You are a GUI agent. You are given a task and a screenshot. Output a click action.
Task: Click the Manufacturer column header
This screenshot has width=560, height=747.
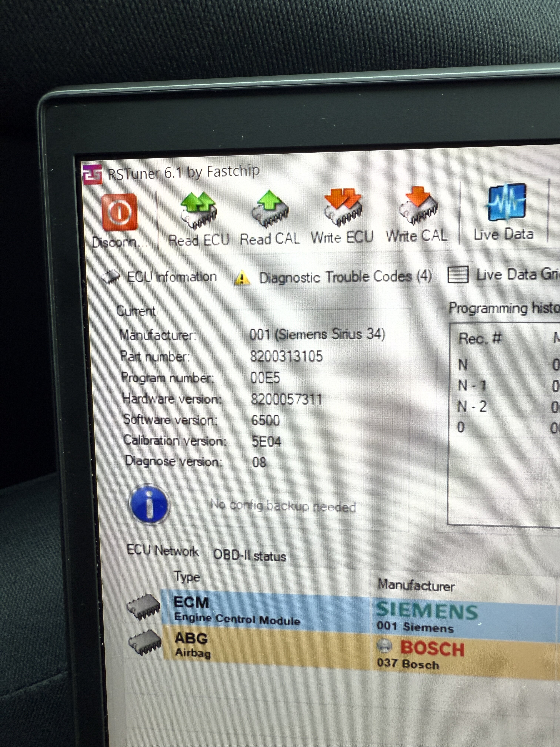[x=416, y=585]
